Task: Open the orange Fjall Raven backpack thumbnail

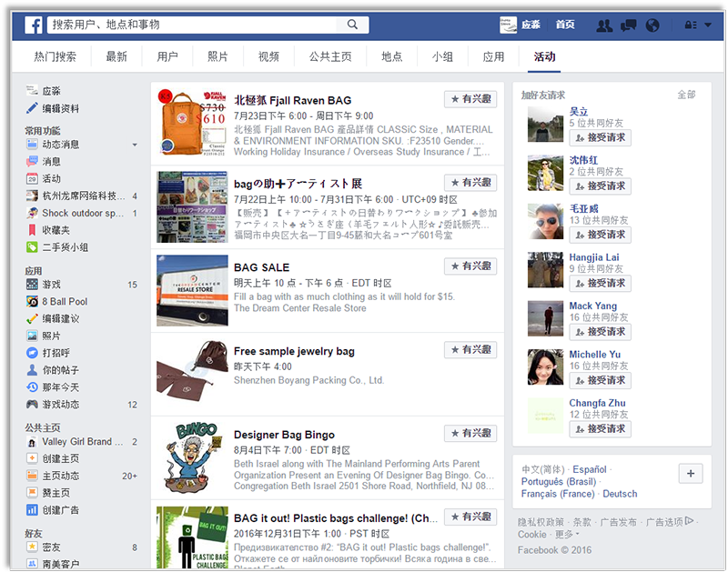Action: tap(192, 124)
